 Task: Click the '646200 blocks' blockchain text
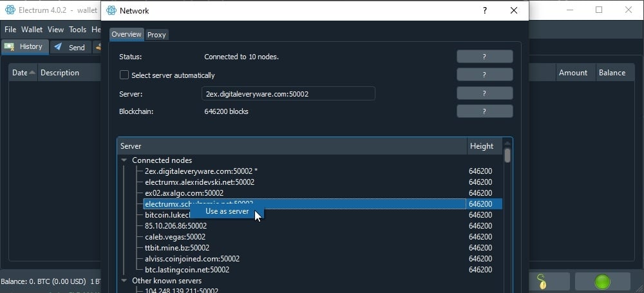pos(226,111)
